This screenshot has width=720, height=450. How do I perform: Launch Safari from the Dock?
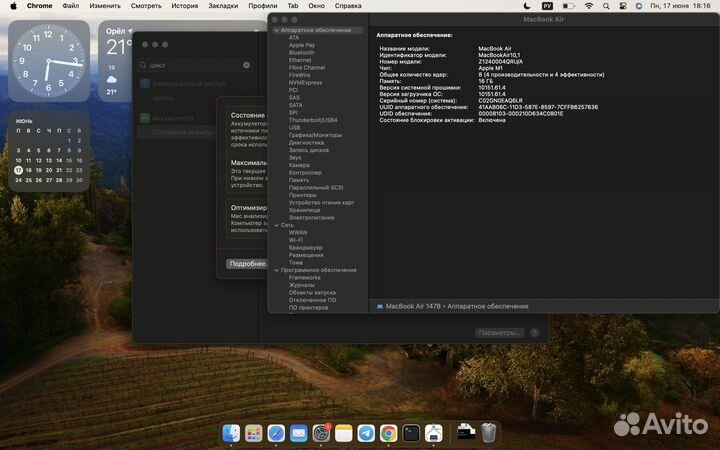point(276,433)
